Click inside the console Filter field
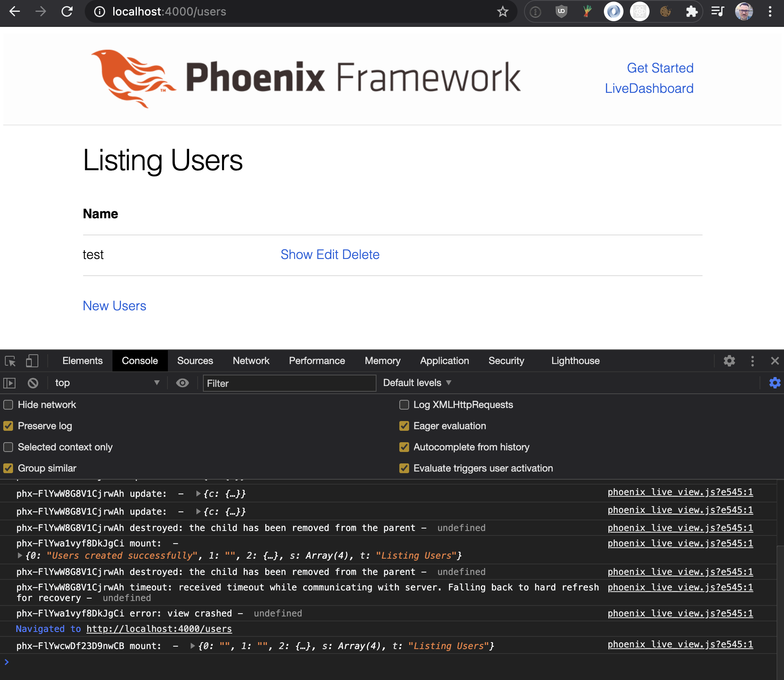 pyautogui.click(x=289, y=383)
